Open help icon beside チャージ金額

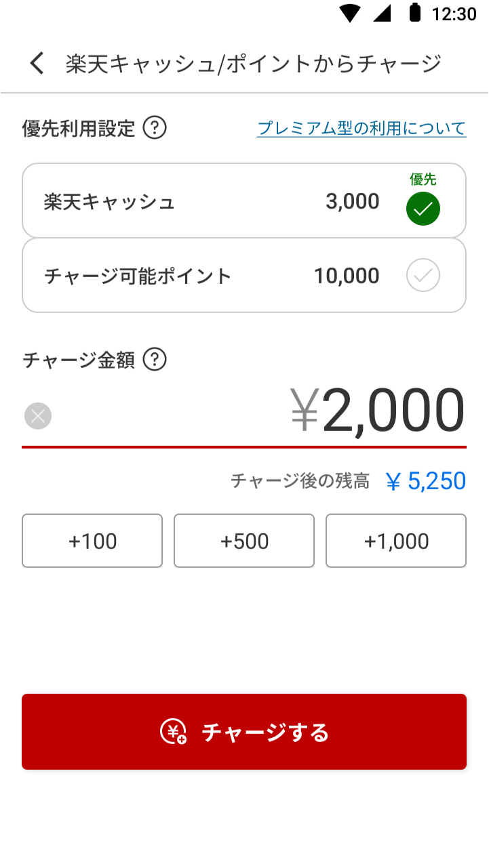click(155, 360)
